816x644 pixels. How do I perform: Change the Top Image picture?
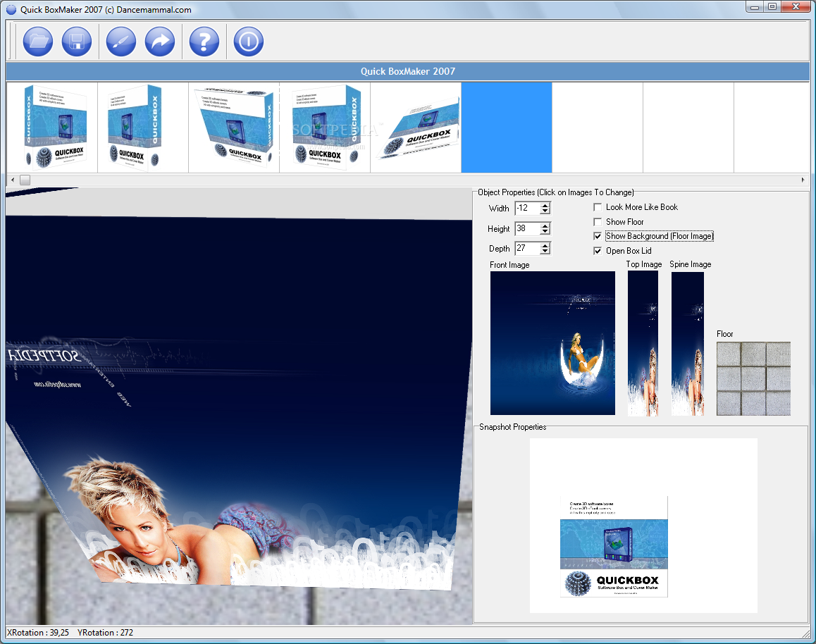(x=643, y=343)
